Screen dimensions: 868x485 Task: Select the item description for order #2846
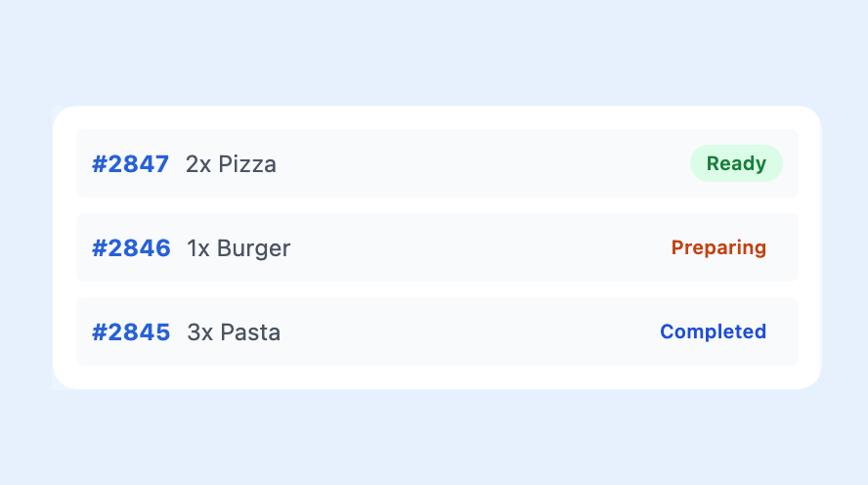[239, 248]
